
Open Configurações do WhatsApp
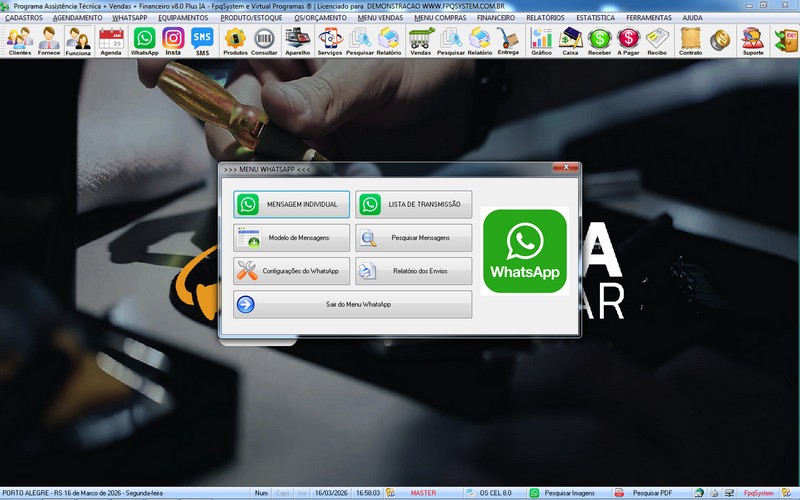pos(291,271)
